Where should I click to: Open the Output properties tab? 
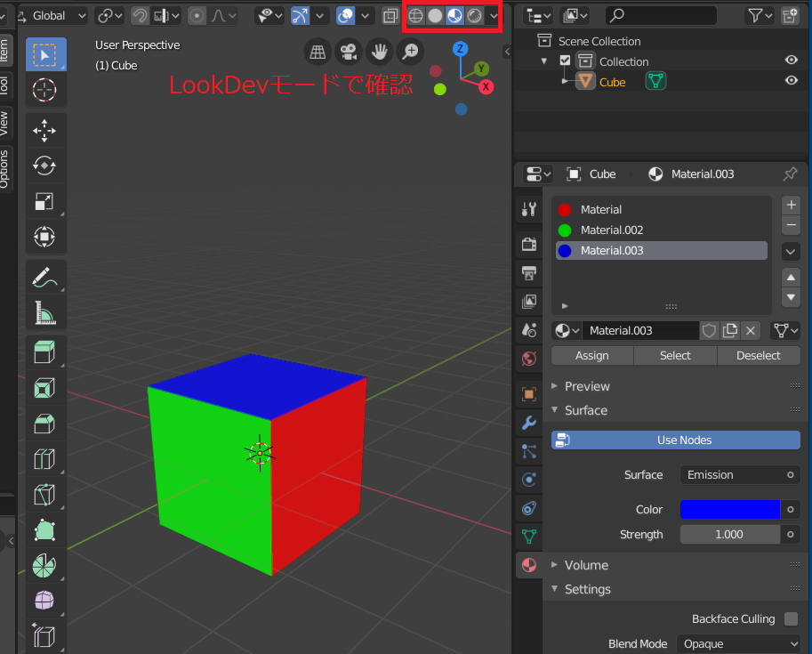point(528,272)
